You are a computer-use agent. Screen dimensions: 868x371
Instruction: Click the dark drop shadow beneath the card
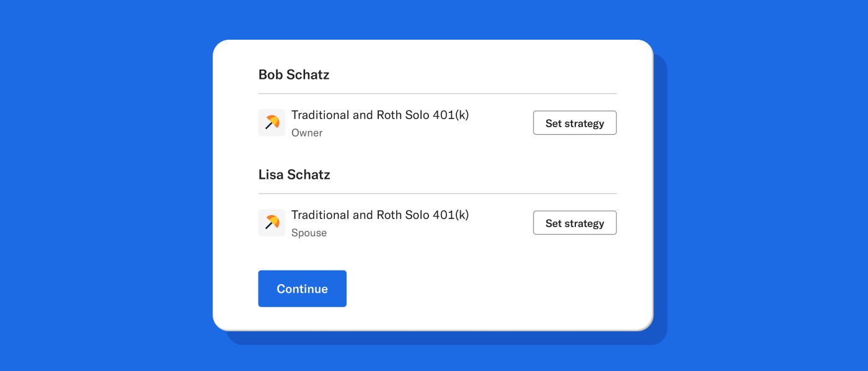click(x=446, y=338)
